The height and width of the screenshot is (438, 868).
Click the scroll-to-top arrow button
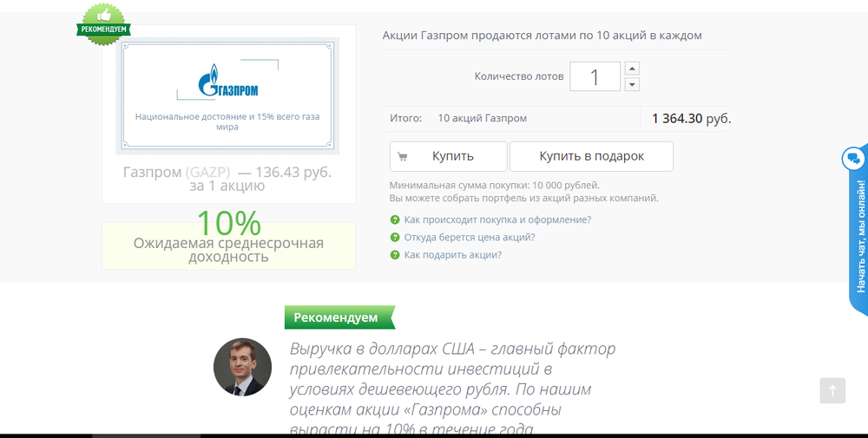tap(832, 390)
